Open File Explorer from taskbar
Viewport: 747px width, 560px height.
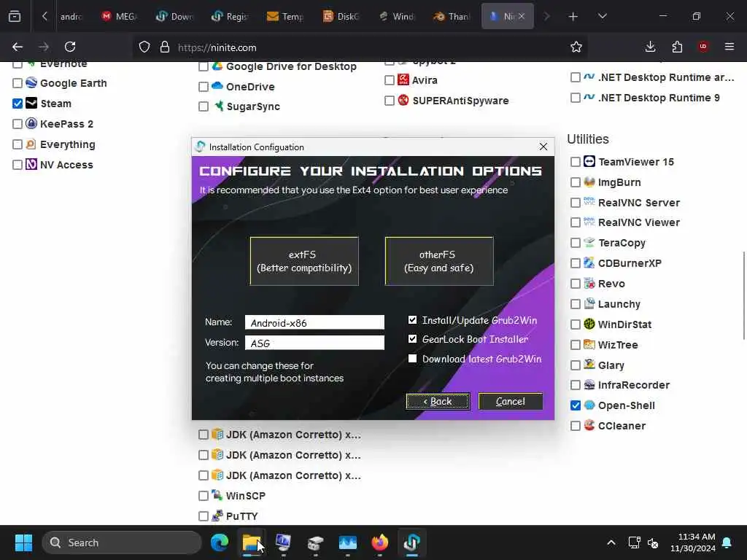click(x=252, y=542)
